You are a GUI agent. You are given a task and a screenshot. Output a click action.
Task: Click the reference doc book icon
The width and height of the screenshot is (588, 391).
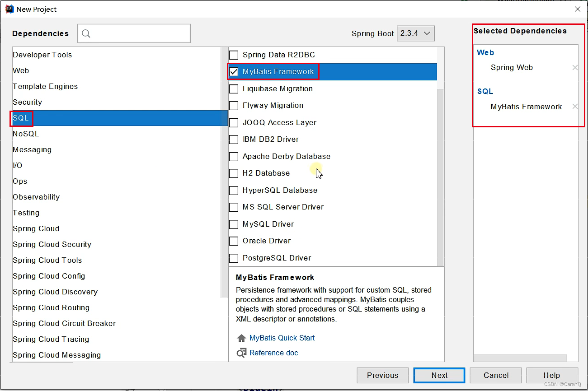point(241,353)
